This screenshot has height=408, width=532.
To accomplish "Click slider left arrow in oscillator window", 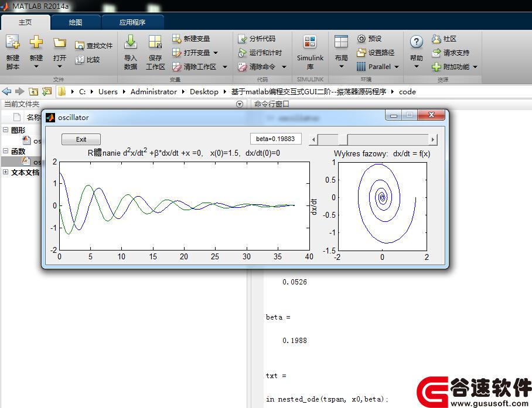I will 313,139.
